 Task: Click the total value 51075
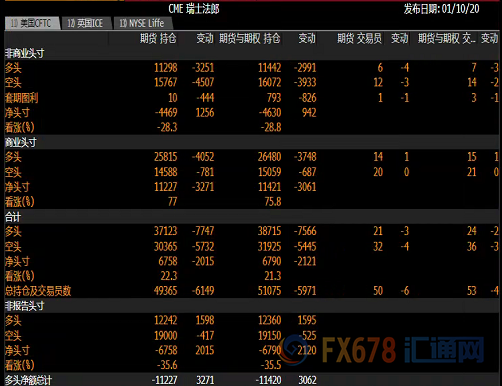tap(270, 291)
